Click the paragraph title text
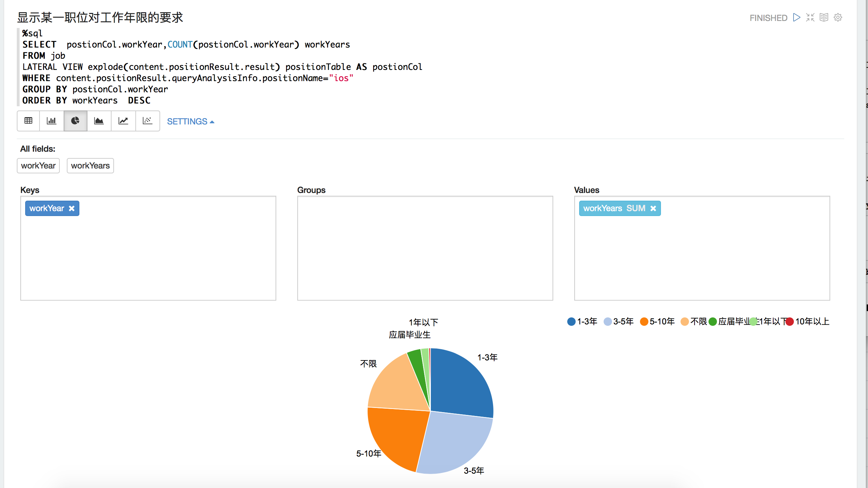868x488 pixels. [x=100, y=17]
